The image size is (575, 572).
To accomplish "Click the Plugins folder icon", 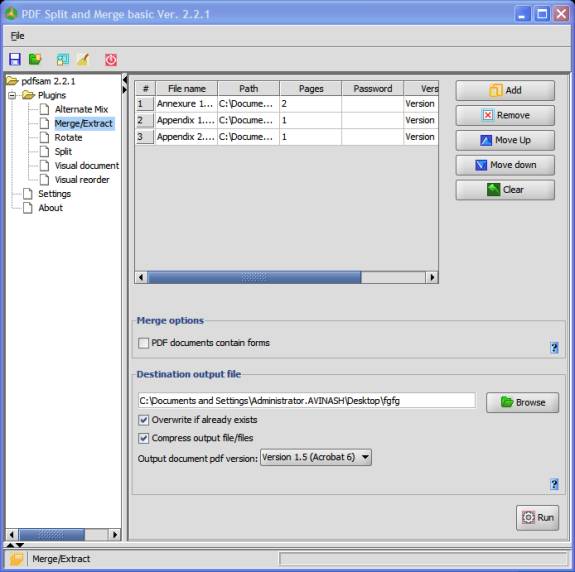I will 28,95.
